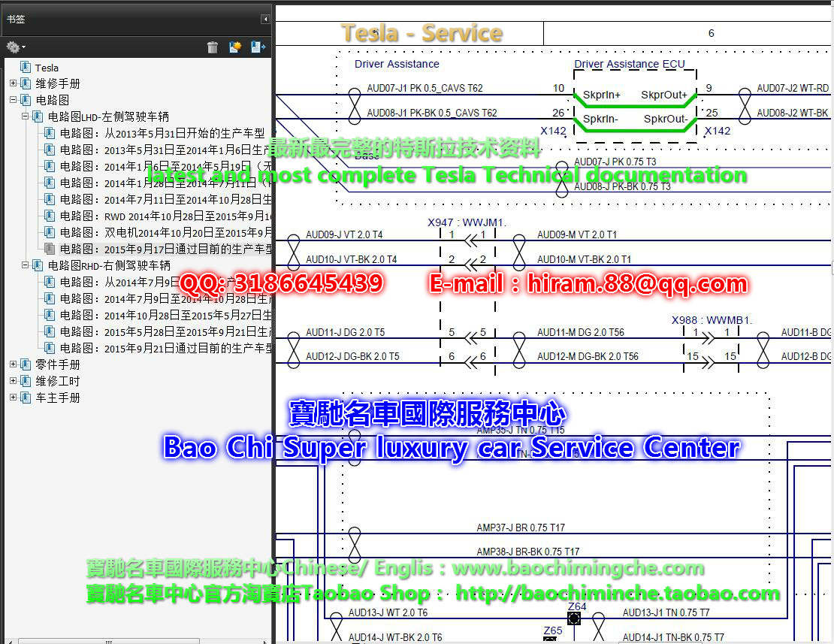Open the 维修工时 bookmark
Screen dimensions: 834x644
(x=57, y=381)
